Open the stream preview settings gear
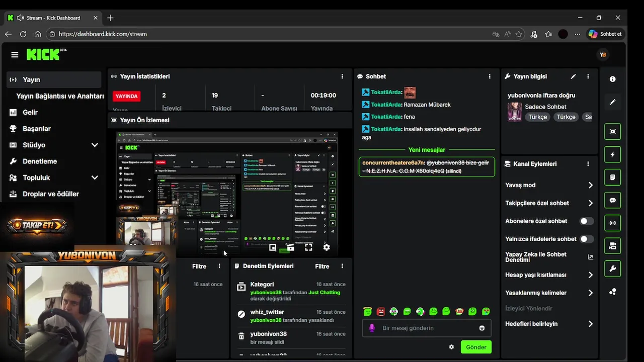 click(x=327, y=247)
